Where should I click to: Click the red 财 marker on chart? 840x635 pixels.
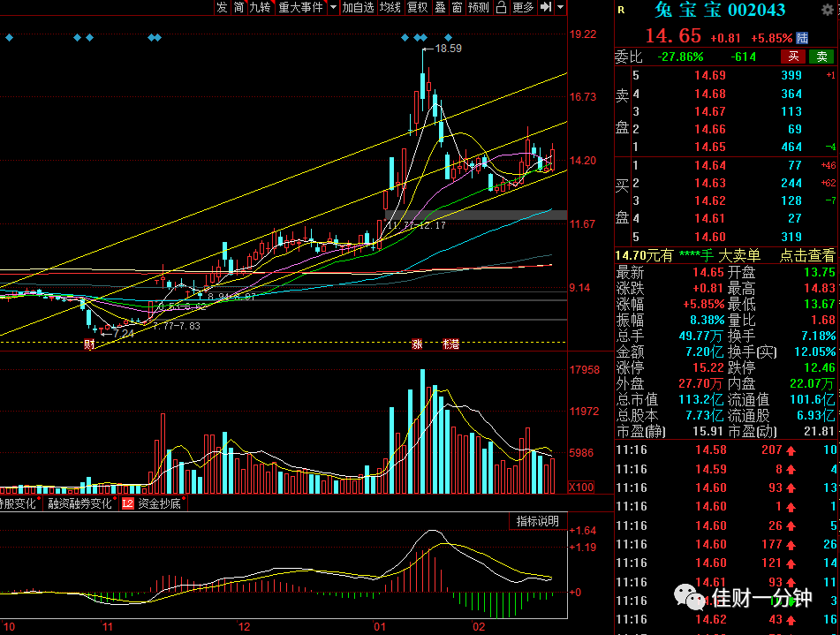click(89, 344)
